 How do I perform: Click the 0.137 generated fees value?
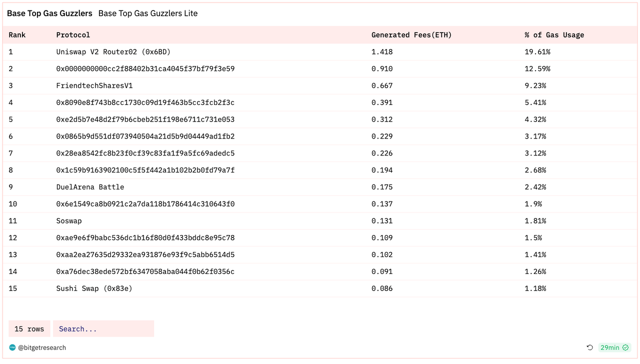(x=382, y=204)
